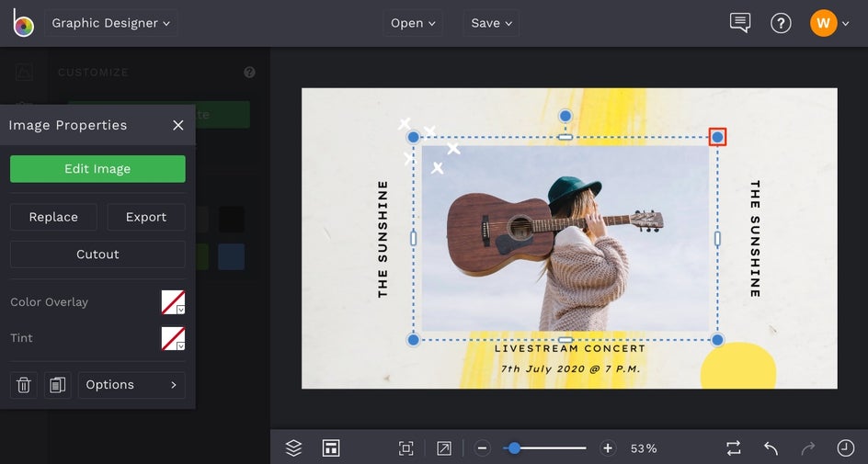This screenshot has width=868, height=464.
Task: Click the right-middle edge handle
Action: pos(717,238)
